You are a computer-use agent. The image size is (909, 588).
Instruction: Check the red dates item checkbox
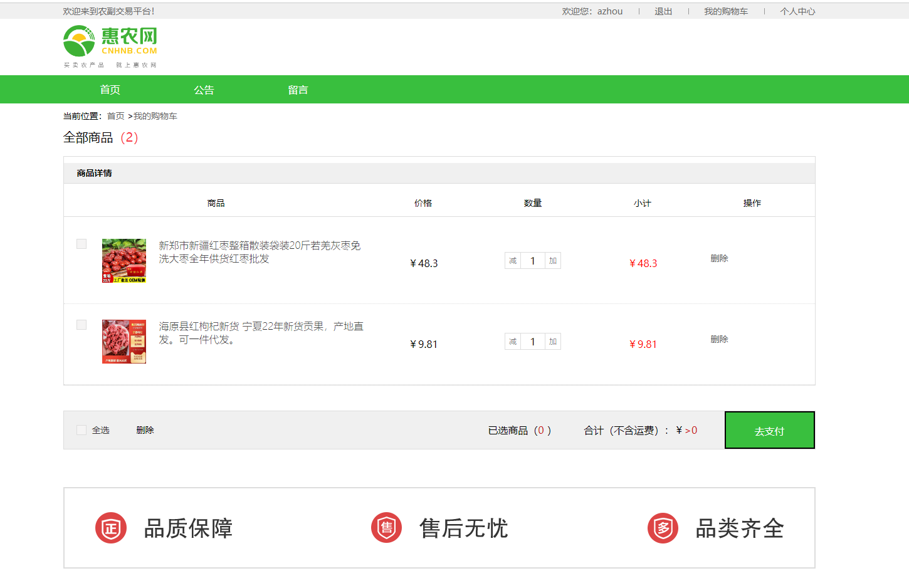(x=81, y=244)
